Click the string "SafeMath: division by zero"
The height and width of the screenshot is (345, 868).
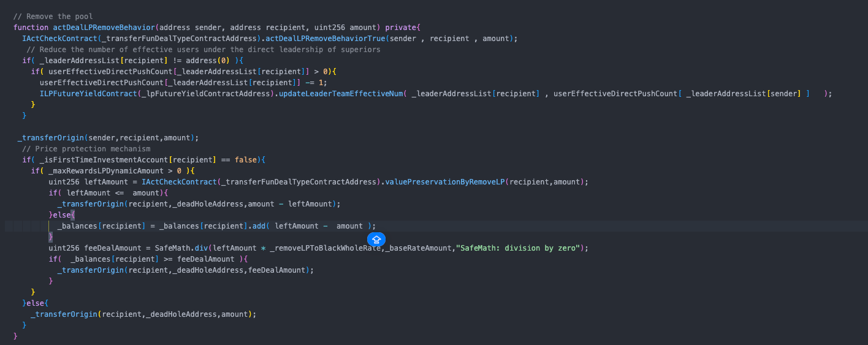click(517, 248)
